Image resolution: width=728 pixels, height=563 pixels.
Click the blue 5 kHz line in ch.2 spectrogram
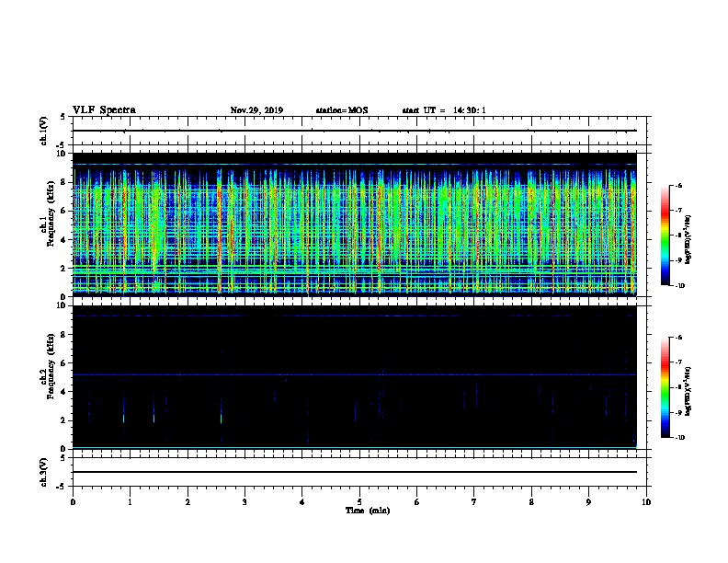point(355,374)
